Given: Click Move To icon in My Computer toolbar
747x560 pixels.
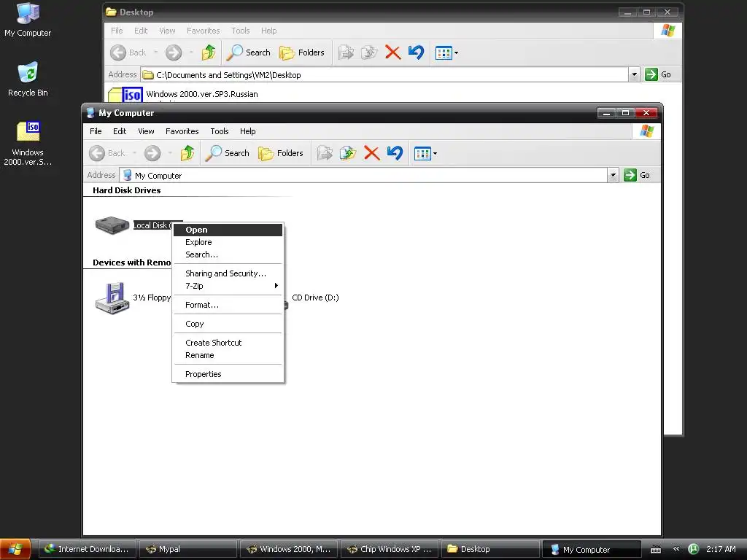Looking at the screenshot, I should pyautogui.click(x=325, y=153).
